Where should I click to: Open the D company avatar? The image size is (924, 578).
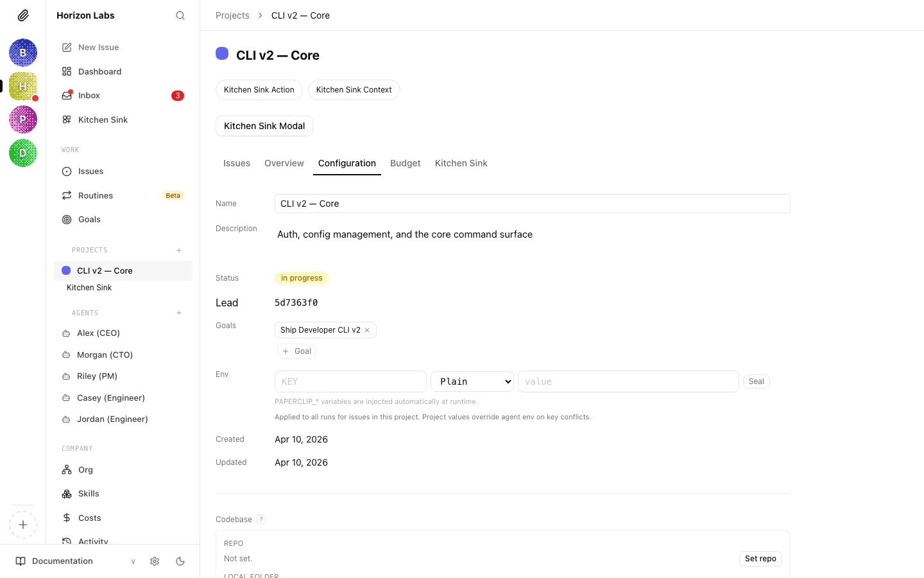click(x=23, y=153)
